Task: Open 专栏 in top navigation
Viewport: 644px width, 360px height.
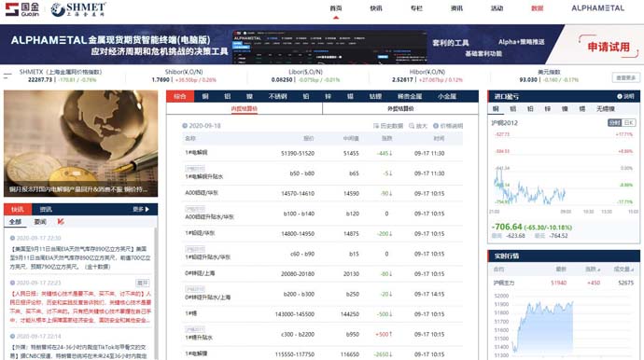Action: (416, 8)
